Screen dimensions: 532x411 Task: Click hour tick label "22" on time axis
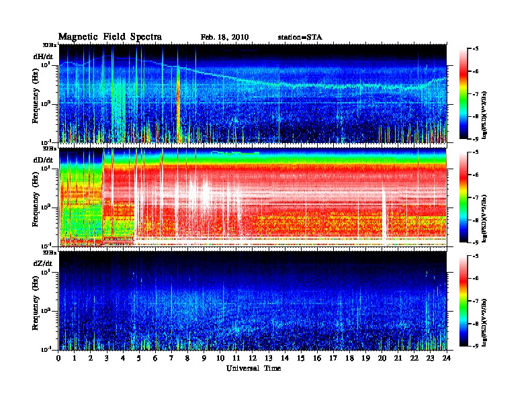coord(414,358)
